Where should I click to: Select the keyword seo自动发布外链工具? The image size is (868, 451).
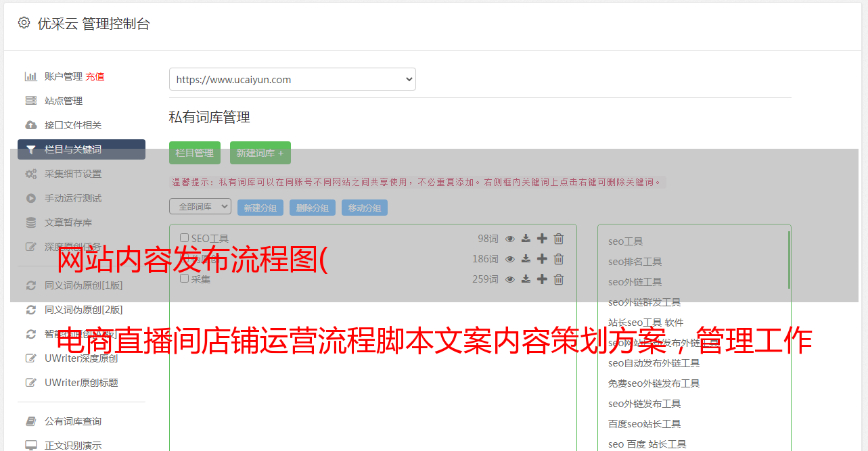point(654,363)
